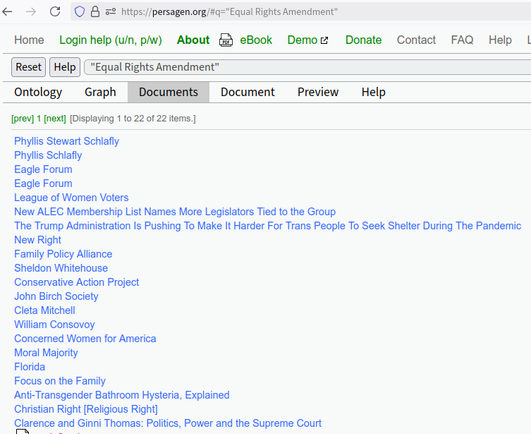Open Anti-Transgender Bathroom Hysteria, Explained

tap(122, 395)
